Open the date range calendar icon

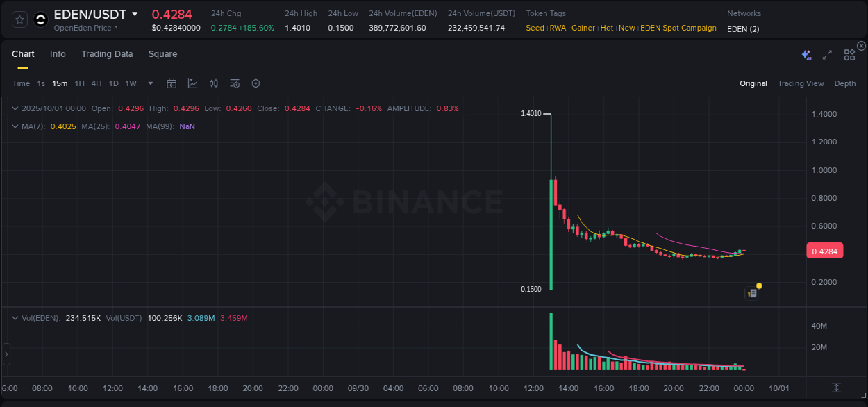[x=172, y=83]
